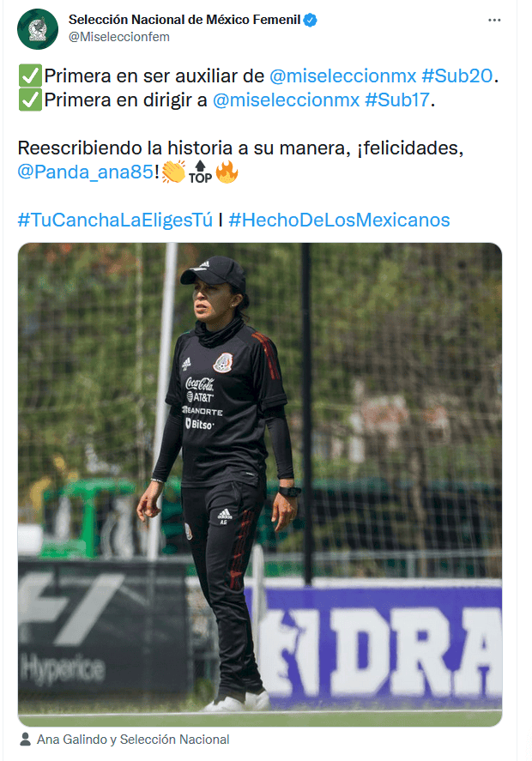
Task: Open the Selección Nacional de México Femenil name
Action: coord(184,20)
